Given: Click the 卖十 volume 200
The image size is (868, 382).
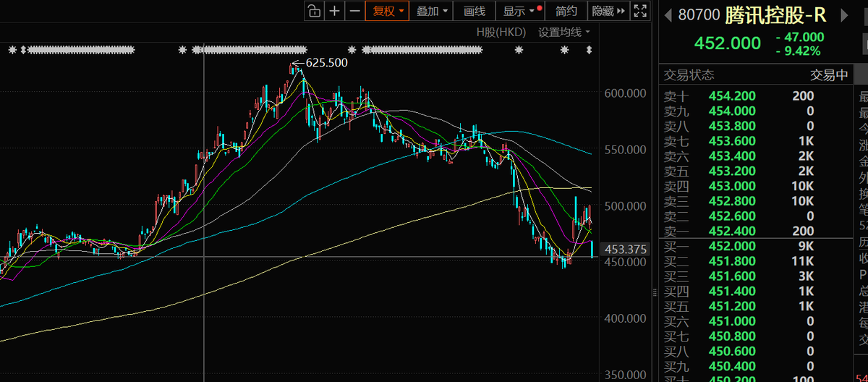Looking at the screenshot, I should [x=803, y=96].
